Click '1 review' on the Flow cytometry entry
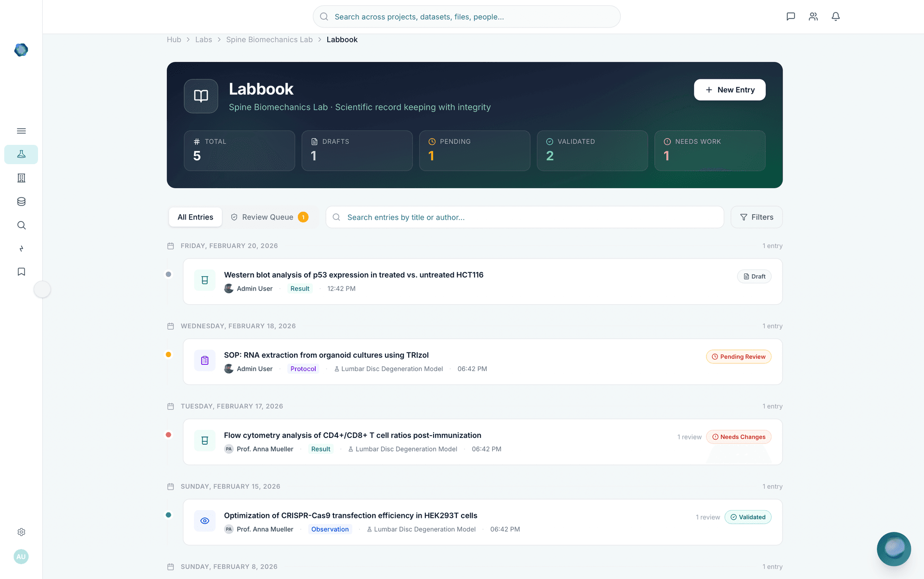Screen dimensions: 924x579 tap(690, 437)
